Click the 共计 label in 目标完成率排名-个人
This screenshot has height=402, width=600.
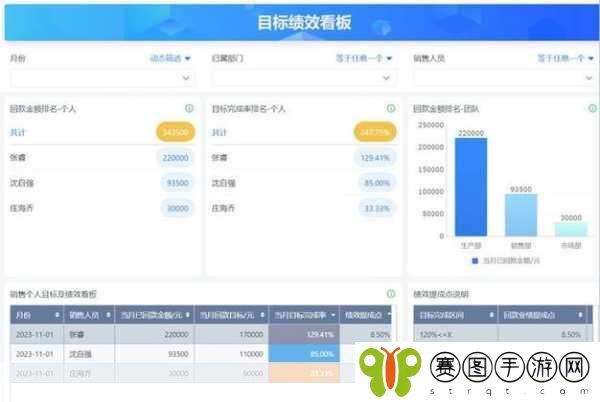tap(219, 132)
